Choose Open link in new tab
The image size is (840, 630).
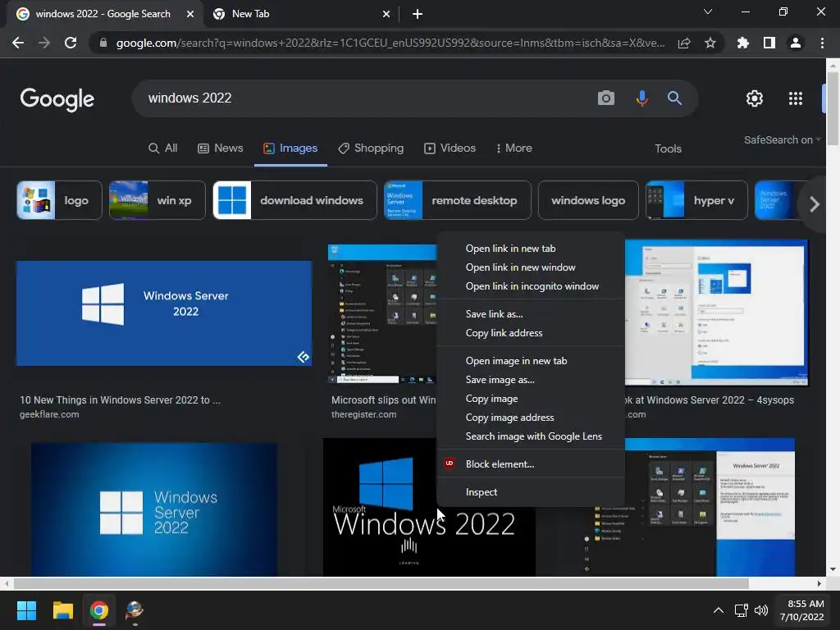click(x=531, y=249)
